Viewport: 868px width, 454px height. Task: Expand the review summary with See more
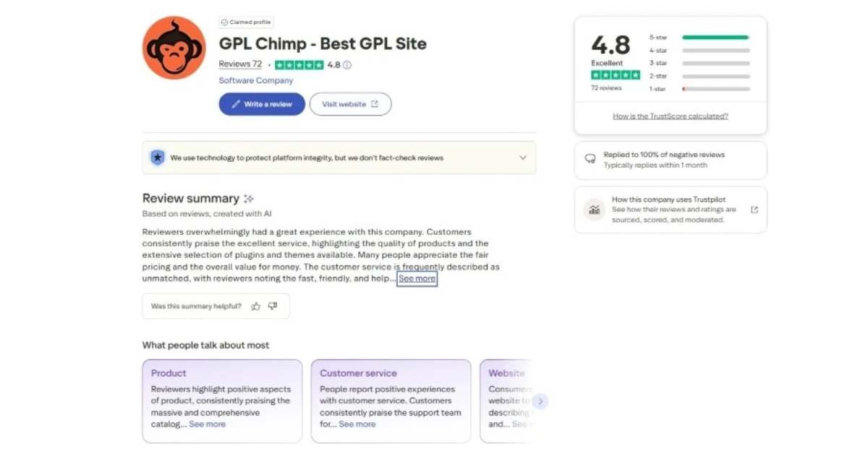(417, 278)
